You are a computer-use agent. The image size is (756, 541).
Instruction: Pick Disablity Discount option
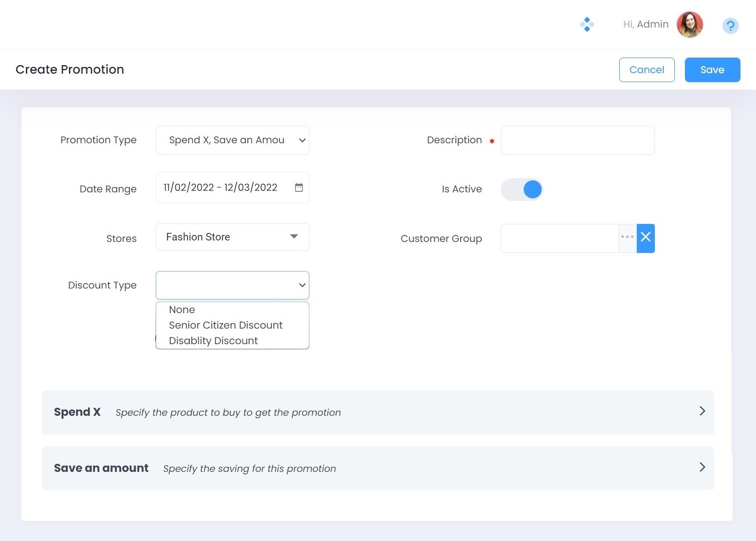[213, 341]
